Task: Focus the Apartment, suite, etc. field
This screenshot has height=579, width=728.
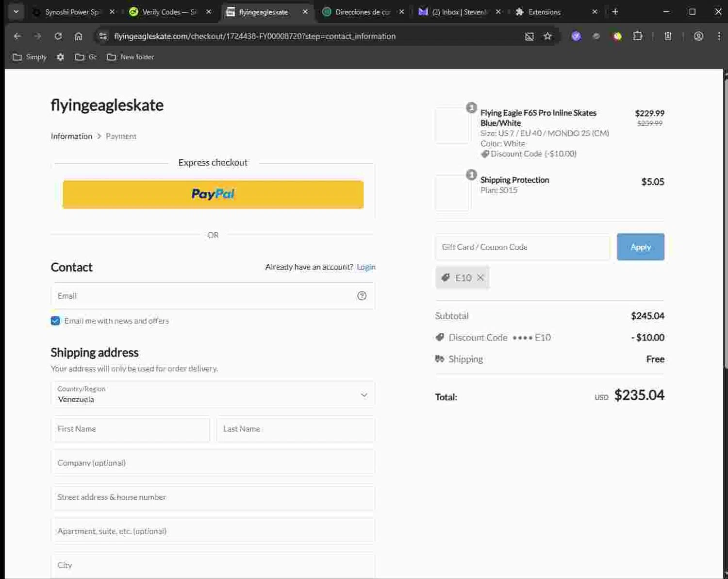Action: point(213,531)
